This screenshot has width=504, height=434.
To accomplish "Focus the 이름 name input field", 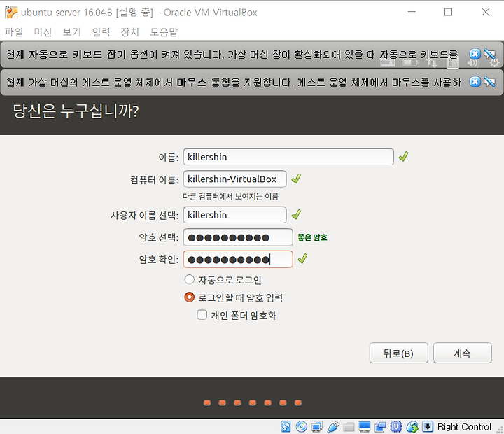I will [x=288, y=157].
